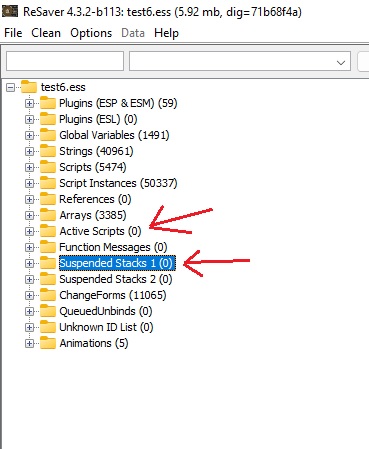Select the test6.ess tree label

pos(63,87)
